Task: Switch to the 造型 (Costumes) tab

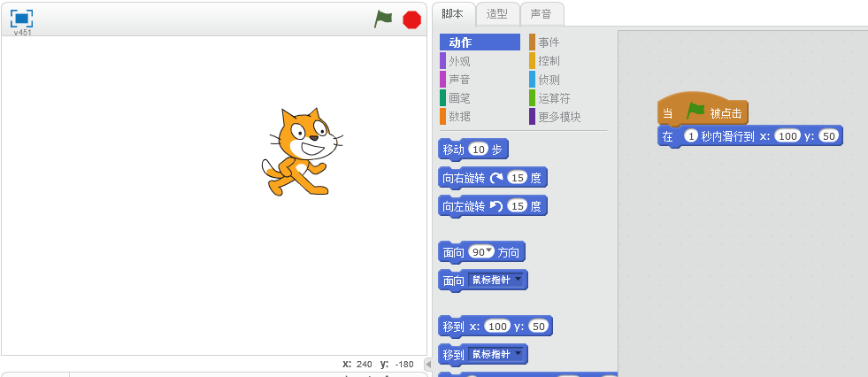Action: (497, 14)
